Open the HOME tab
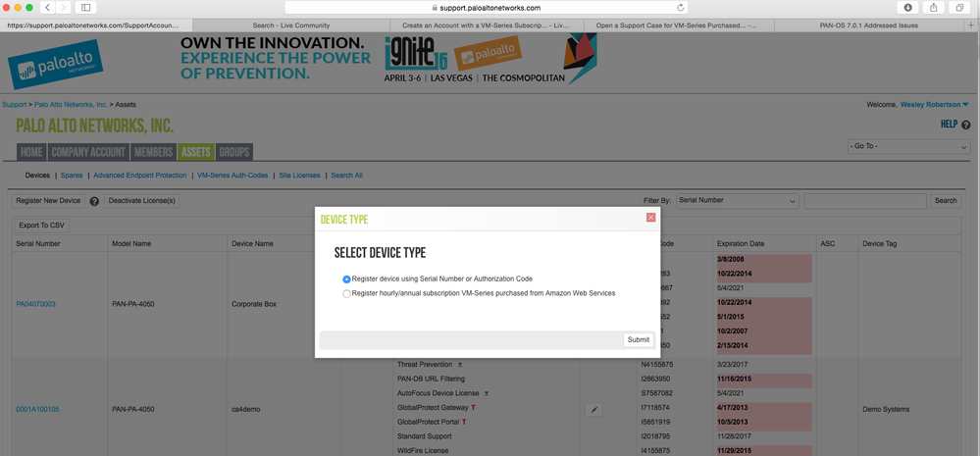 click(31, 152)
